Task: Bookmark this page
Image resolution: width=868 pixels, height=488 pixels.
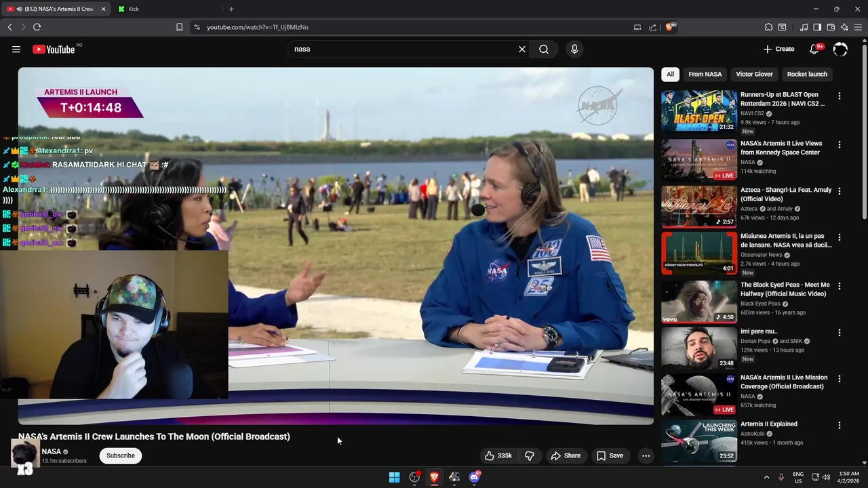Action: pyautogui.click(x=179, y=27)
